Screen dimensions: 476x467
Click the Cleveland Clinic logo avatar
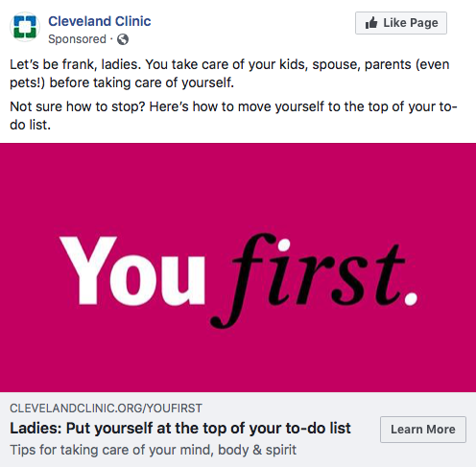click(25, 27)
